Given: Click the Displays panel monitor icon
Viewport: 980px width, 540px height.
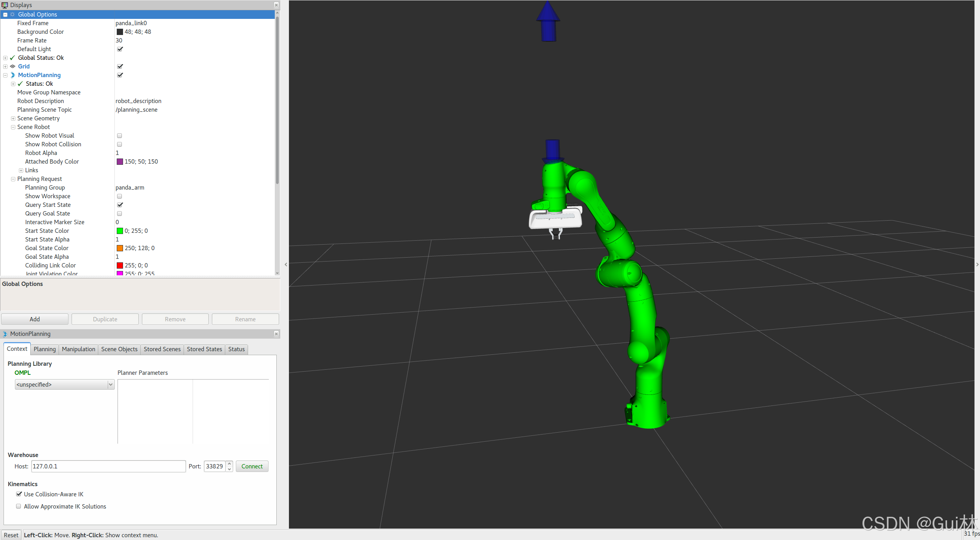Looking at the screenshot, I should [x=5, y=5].
